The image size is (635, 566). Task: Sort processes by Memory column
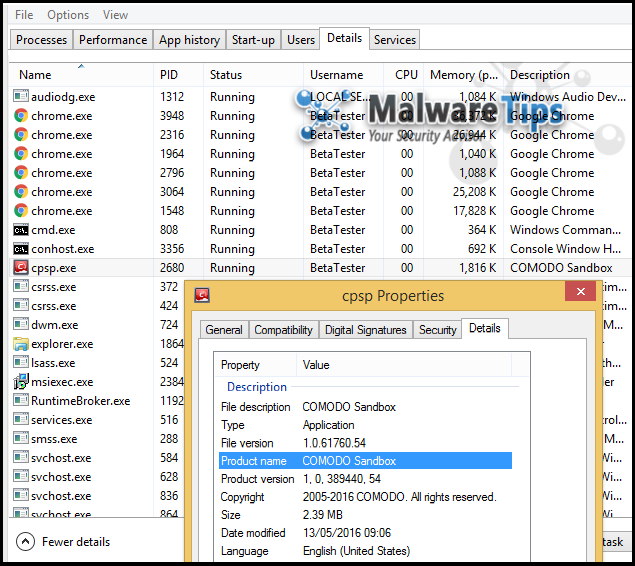[x=463, y=74]
